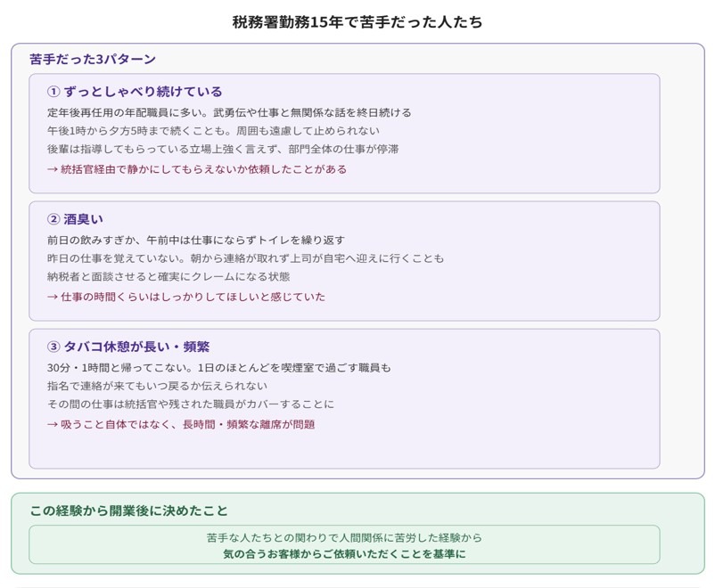Click the red line → 仕事の時間くらいはしっかりしてほしい
Screen dimensions: 715x588
[186, 297]
